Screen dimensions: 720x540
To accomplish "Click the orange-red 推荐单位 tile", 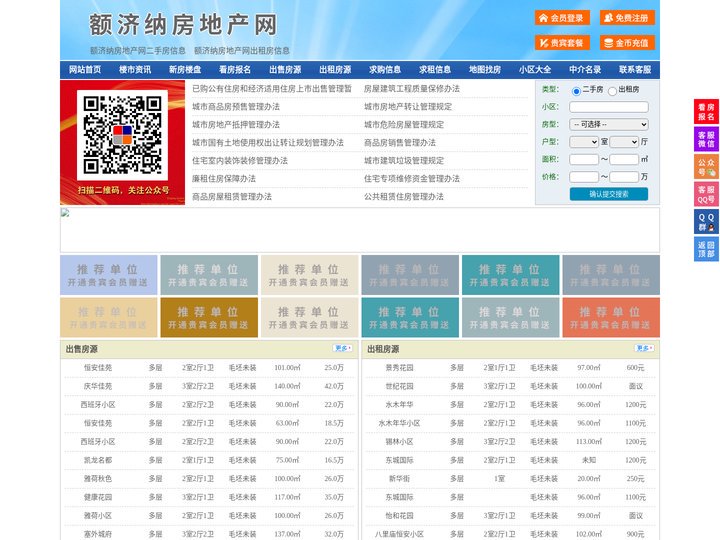I will pyautogui.click(x=611, y=318).
